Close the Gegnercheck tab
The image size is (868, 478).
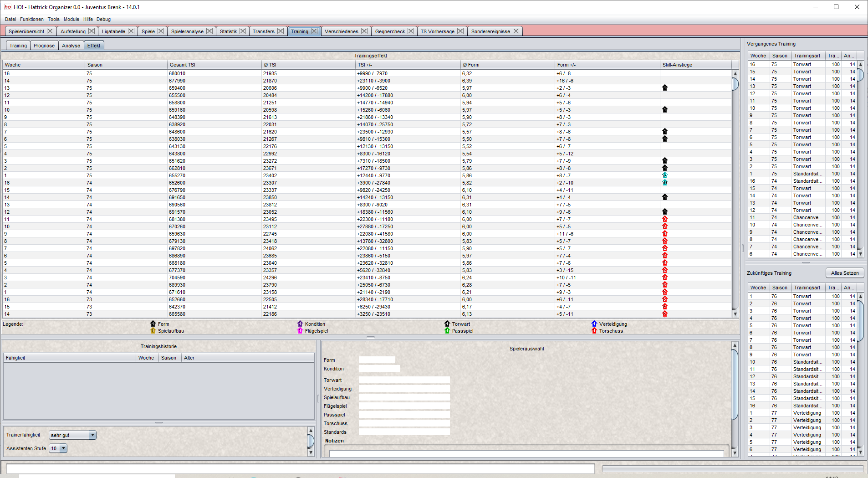411,31
